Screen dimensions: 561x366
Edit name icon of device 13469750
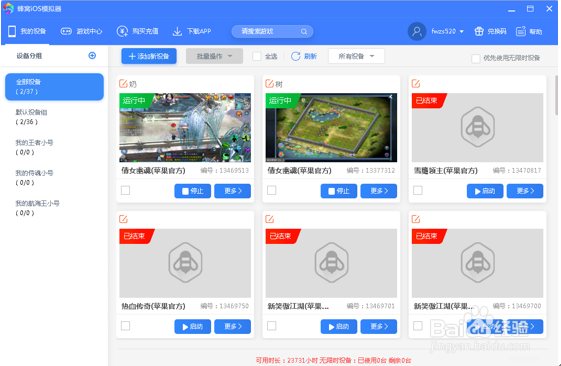123,219
